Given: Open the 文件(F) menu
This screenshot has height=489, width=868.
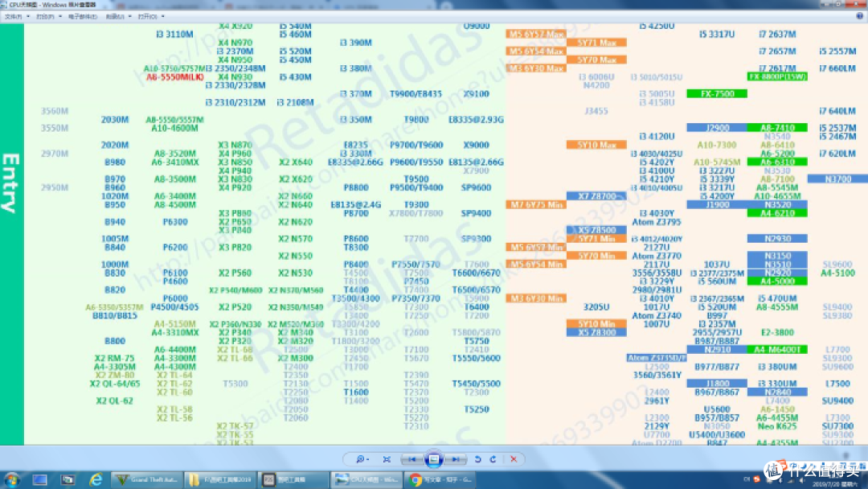Looking at the screenshot, I should pyautogui.click(x=14, y=17).
